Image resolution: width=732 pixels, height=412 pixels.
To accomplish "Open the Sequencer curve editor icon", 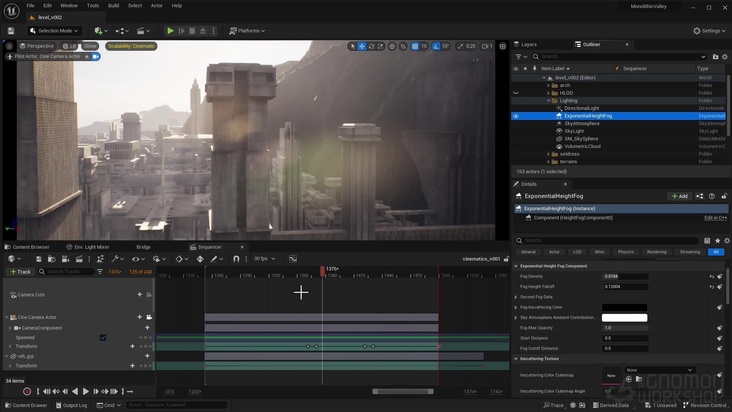I will [293, 259].
